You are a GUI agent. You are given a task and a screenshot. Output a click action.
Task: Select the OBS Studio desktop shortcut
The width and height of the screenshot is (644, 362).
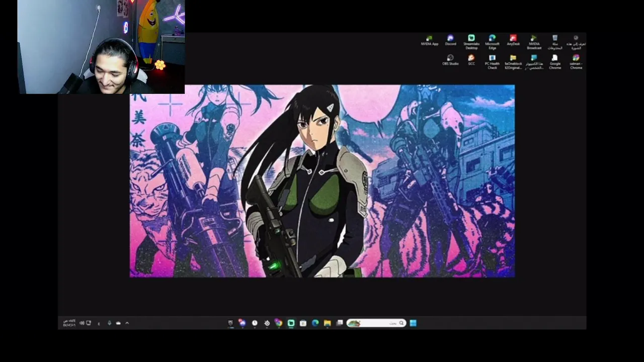450,60
